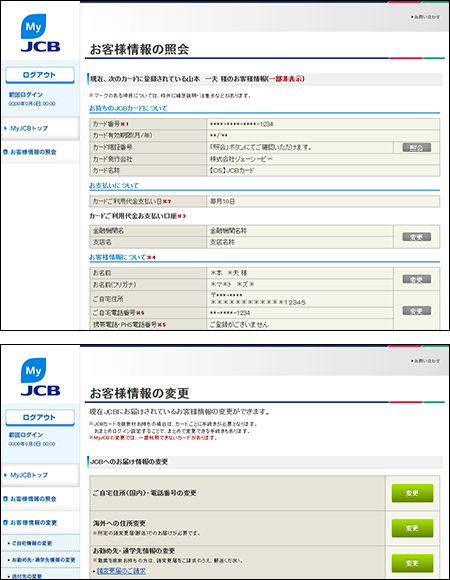Click 毎月10日 payment date value

(222, 202)
